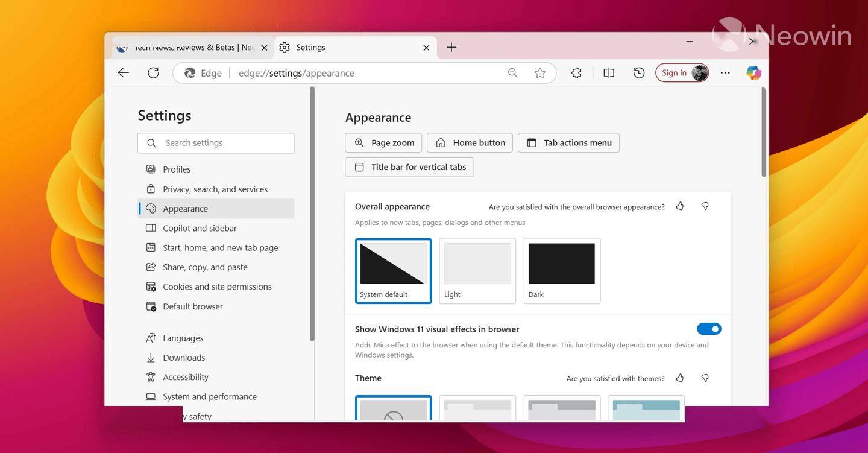This screenshot has height=453, width=868.
Task: Open Copilot and sidebar settings
Action: click(x=216, y=228)
